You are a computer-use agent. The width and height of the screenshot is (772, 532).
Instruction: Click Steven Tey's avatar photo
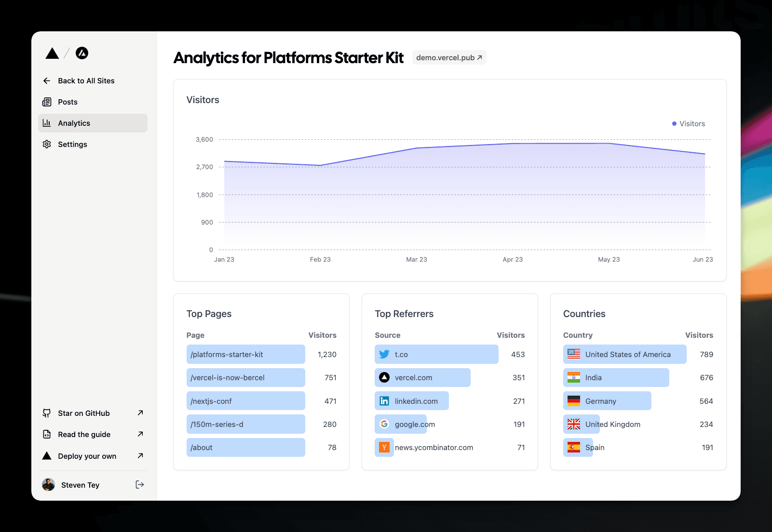coord(48,485)
